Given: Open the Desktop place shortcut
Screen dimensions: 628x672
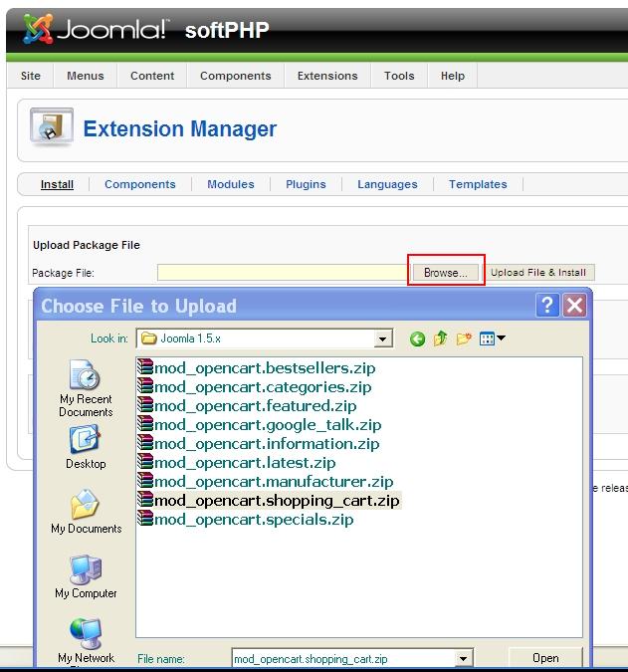Looking at the screenshot, I should click(86, 447).
